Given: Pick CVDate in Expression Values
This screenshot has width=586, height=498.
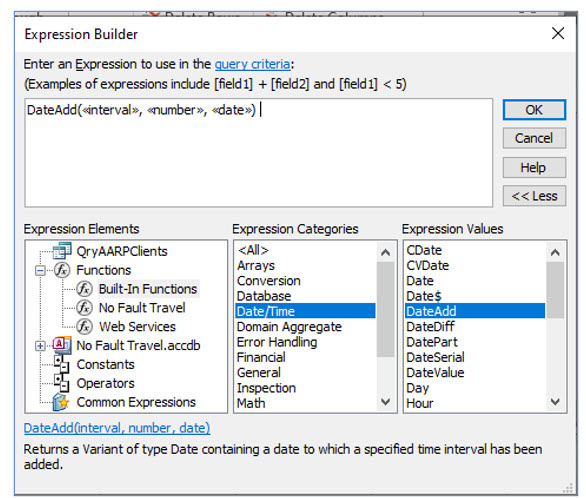Looking at the screenshot, I should pos(475,265).
